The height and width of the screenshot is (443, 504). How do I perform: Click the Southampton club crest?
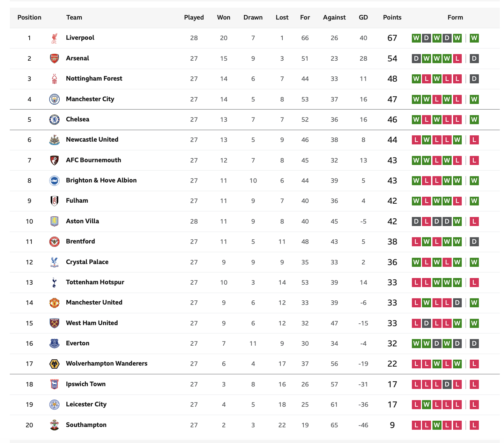click(x=54, y=425)
